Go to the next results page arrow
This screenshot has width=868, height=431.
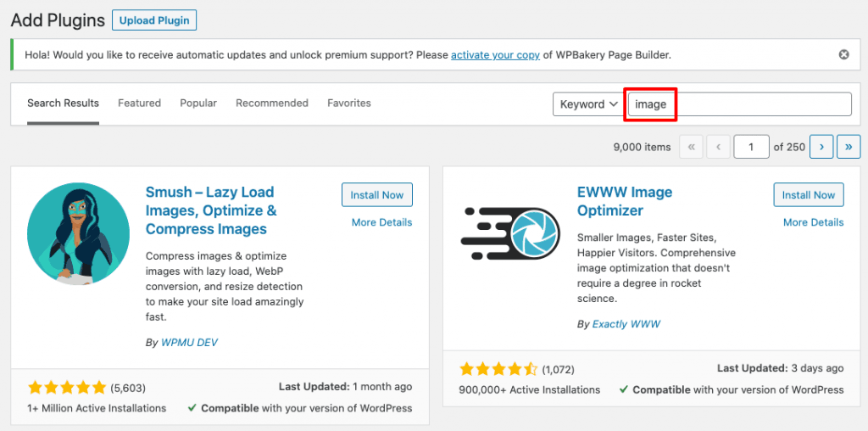[x=821, y=147]
